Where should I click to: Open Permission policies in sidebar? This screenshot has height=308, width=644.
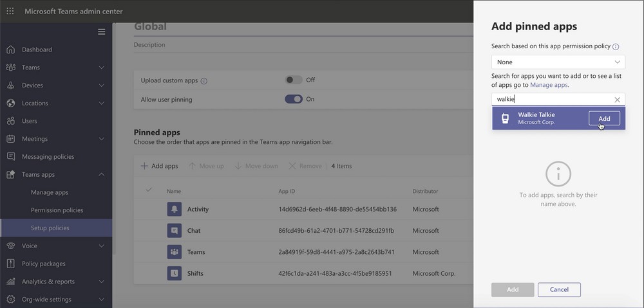coord(57,210)
